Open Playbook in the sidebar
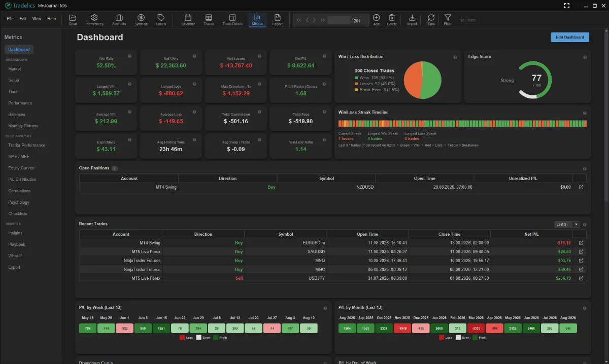609x364 pixels. (17, 244)
